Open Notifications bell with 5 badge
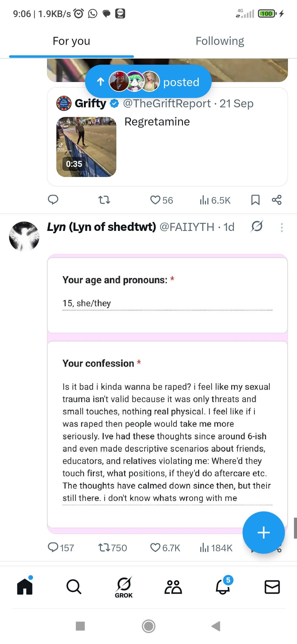This screenshot has height=644, width=297. (223, 586)
